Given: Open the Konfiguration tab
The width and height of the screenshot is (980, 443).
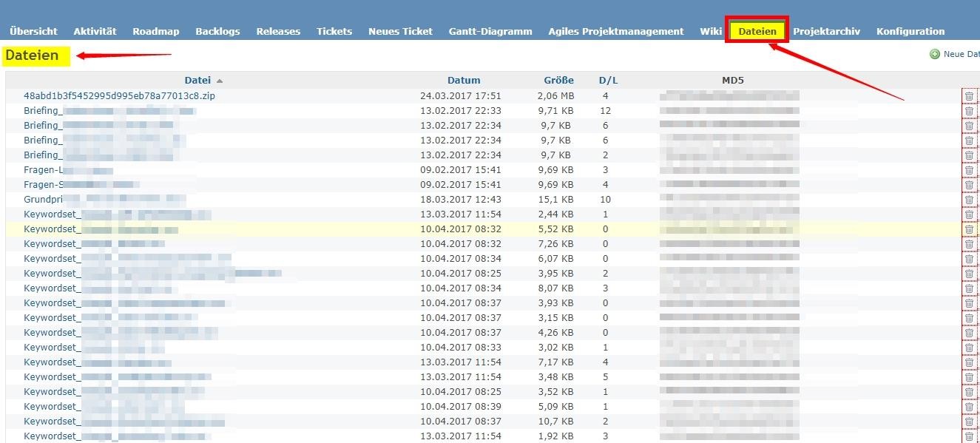Looking at the screenshot, I should 910,31.
